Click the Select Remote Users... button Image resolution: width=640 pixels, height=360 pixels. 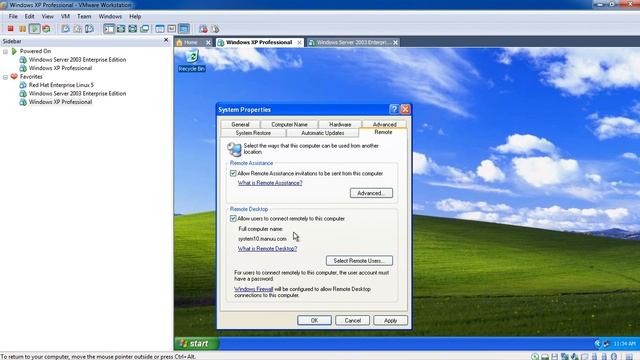[x=359, y=260]
